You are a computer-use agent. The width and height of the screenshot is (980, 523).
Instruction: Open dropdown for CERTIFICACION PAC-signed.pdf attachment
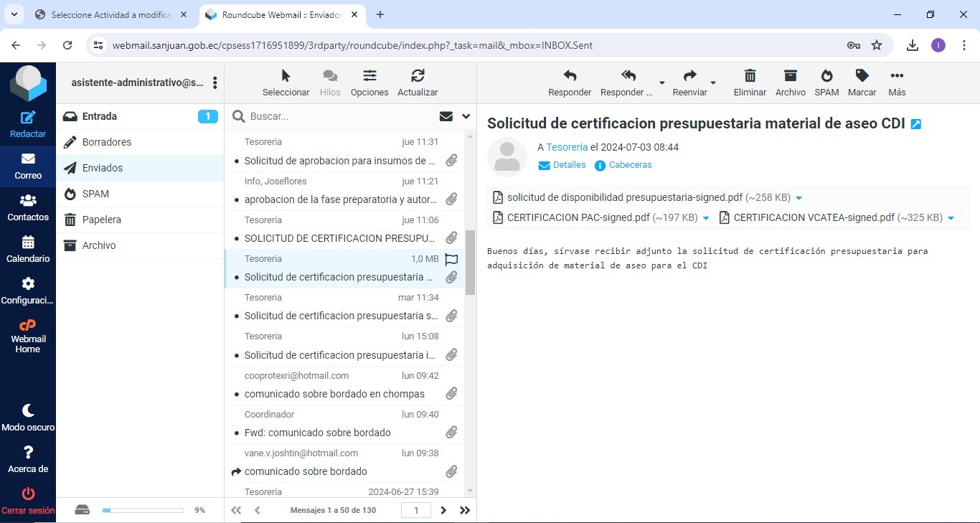706,218
